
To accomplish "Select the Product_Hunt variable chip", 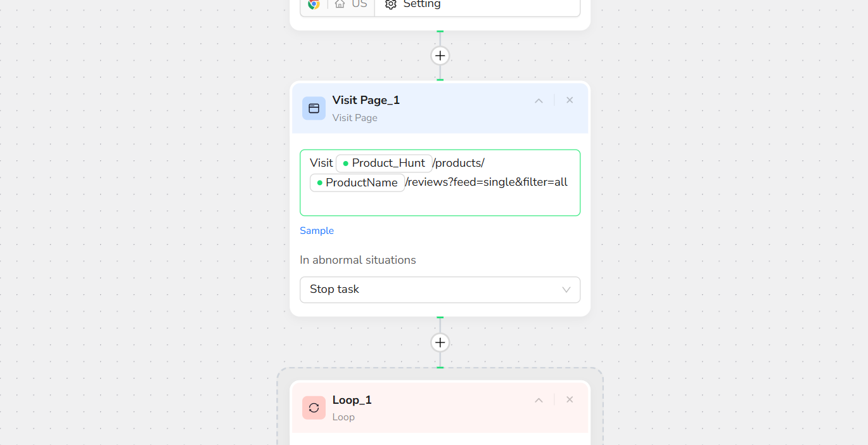I will (384, 164).
